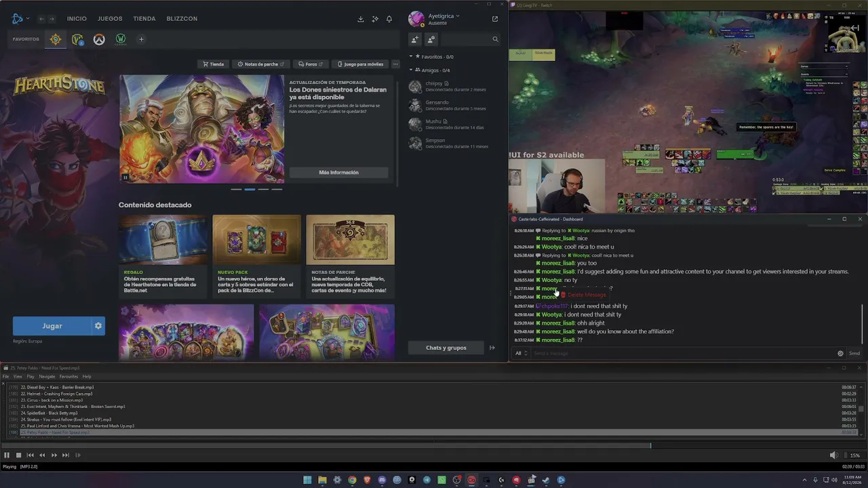Viewport: 868px width, 488px height.
Task: Skip to the next track
Action: point(66,455)
